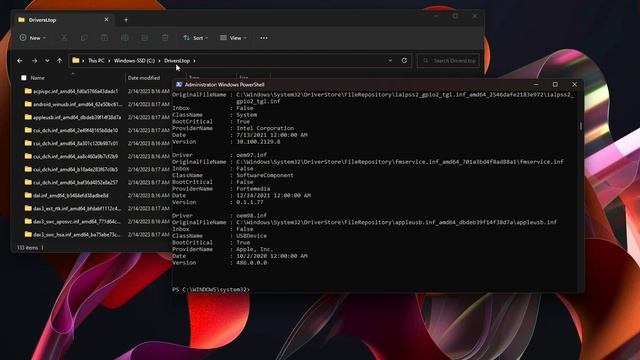Click the PowerShell vertical scrollbar thumb

point(581,126)
